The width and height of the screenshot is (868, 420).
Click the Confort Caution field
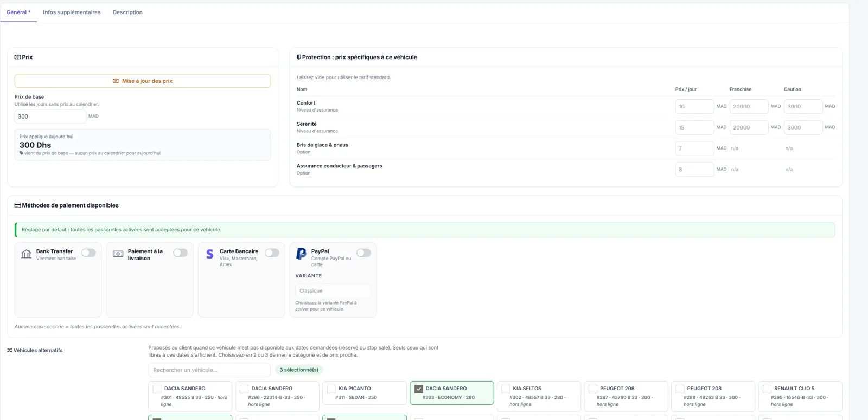(x=803, y=107)
